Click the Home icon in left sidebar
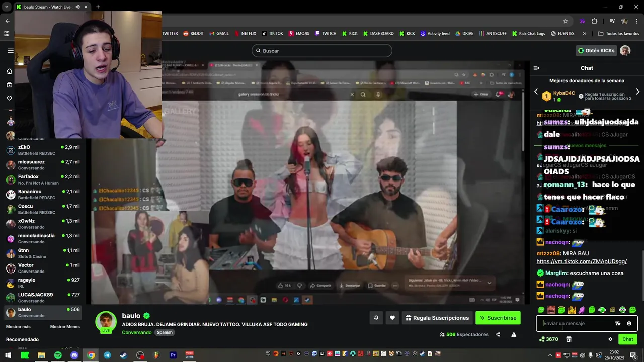644x362 pixels. [9, 71]
